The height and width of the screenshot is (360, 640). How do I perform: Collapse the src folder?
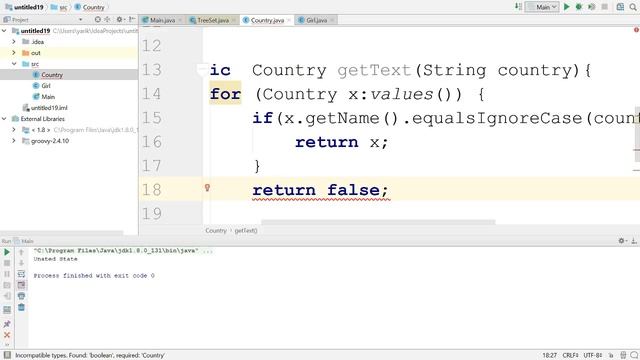pos(14,64)
